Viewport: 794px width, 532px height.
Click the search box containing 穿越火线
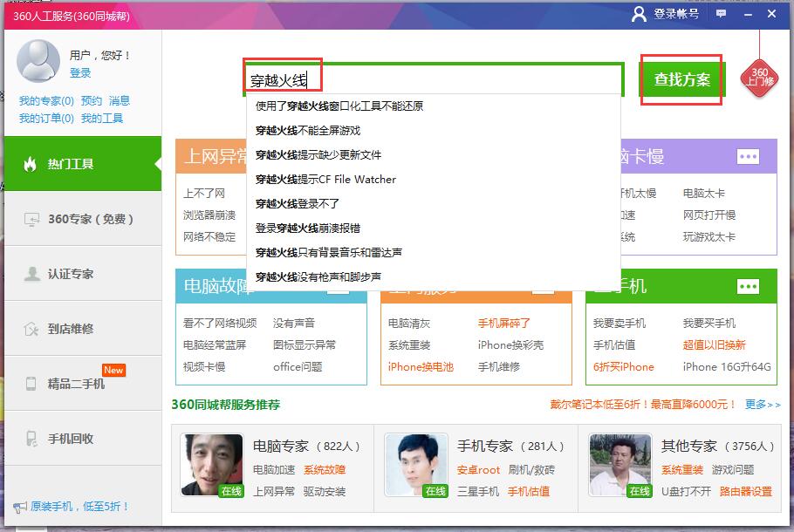[434, 79]
